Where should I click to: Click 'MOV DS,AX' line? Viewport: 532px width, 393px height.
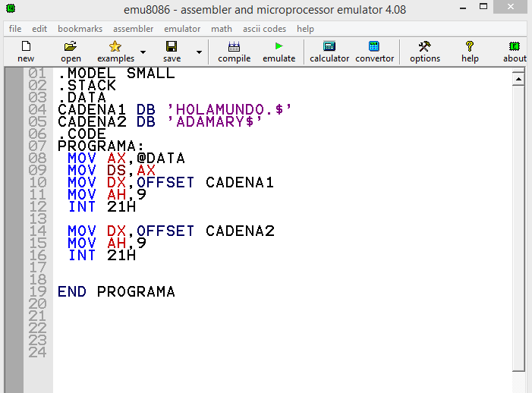click(x=112, y=170)
